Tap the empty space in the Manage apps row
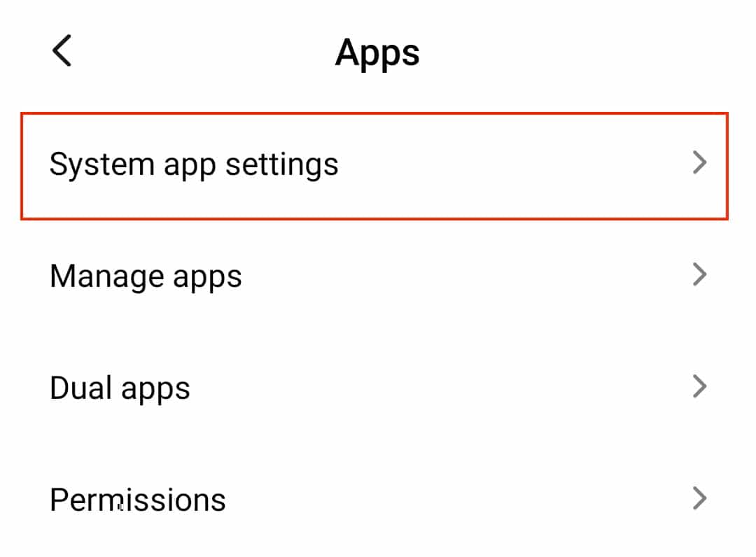The height and width of the screenshot is (557, 756). (463, 276)
